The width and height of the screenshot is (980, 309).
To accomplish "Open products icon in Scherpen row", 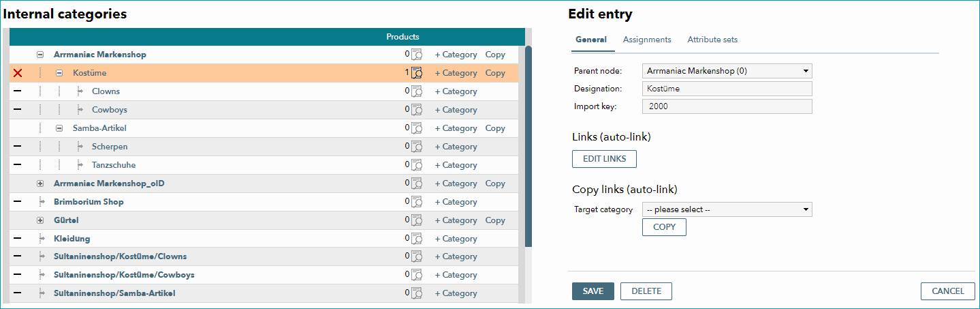I will click(x=417, y=147).
